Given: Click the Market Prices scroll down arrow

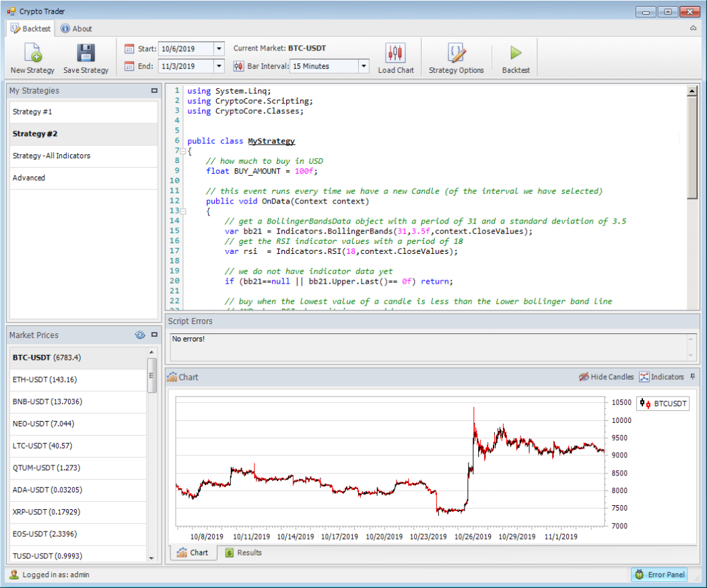Looking at the screenshot, I should point(151,558).
